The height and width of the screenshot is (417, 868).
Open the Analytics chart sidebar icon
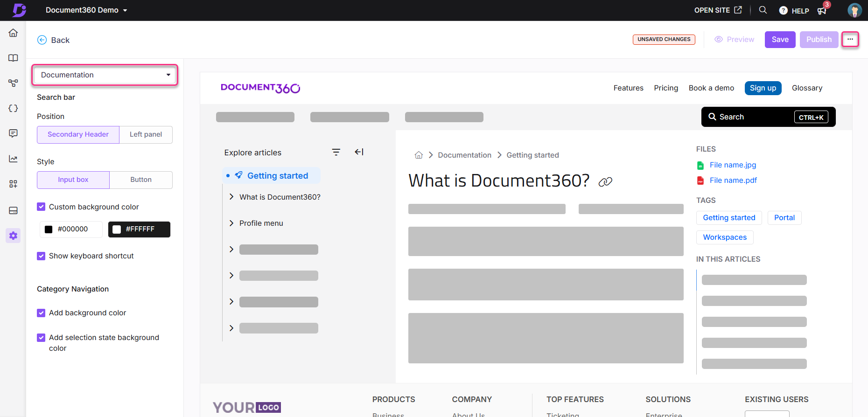[13, 159]
